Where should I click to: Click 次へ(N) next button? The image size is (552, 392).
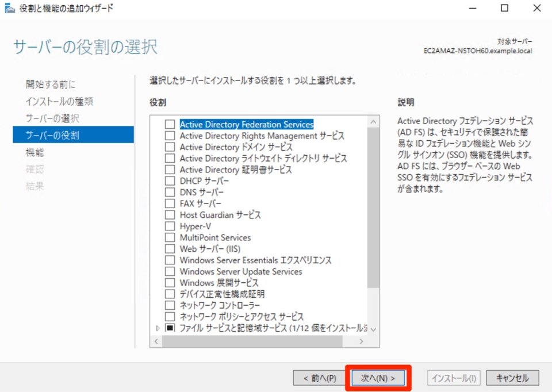point(378,378)
